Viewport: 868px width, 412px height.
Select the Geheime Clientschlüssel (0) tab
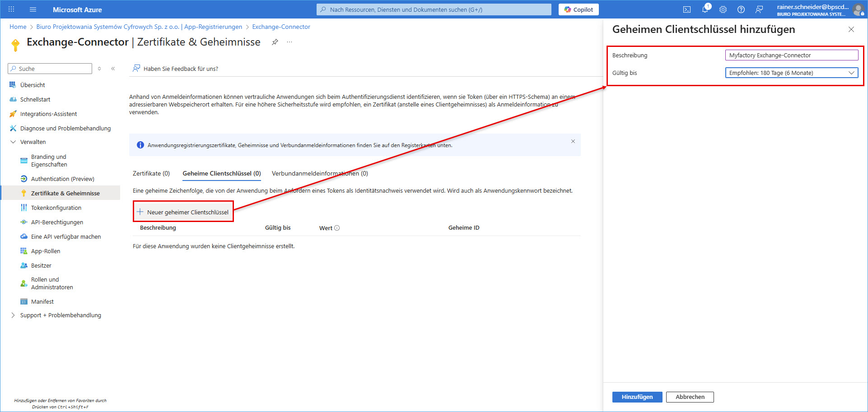(222, 173)
